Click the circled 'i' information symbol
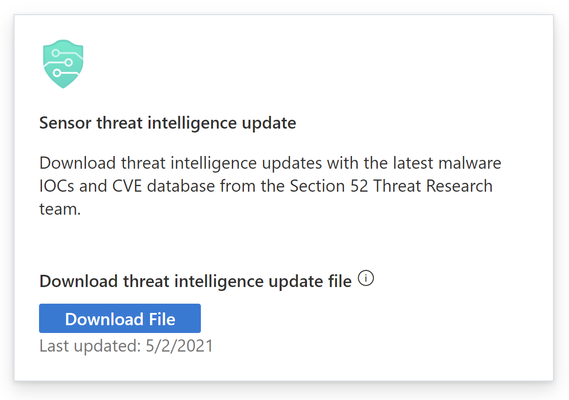Image resolution: width=569 pixels, height=400 pixels. click(x=366, y=278)
